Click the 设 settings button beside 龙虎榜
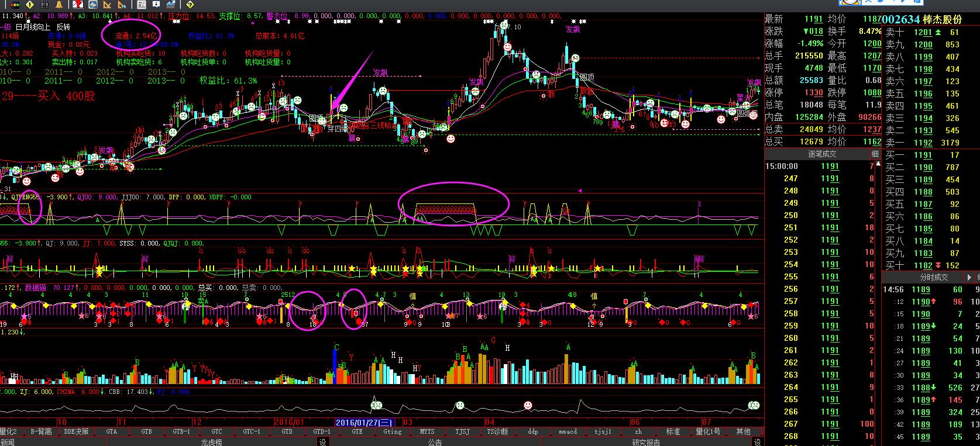The image size is (980, 446). pos(322,442)
